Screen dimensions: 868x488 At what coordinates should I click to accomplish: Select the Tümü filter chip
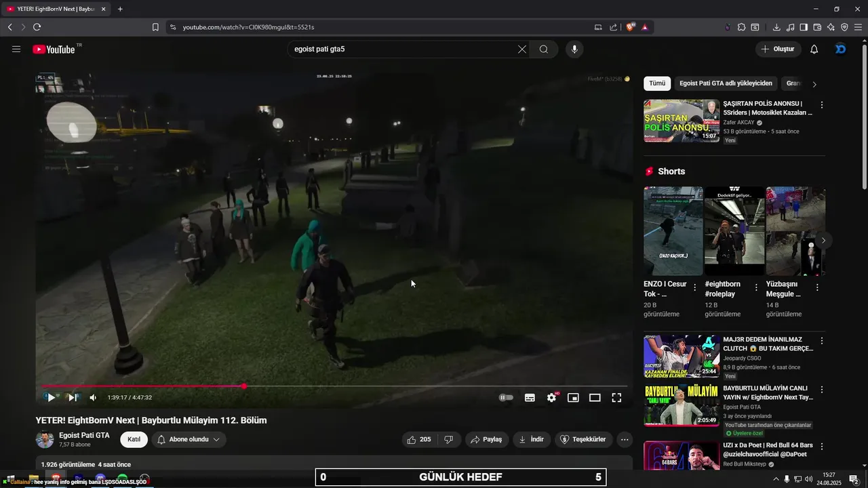tap(657, 83)
